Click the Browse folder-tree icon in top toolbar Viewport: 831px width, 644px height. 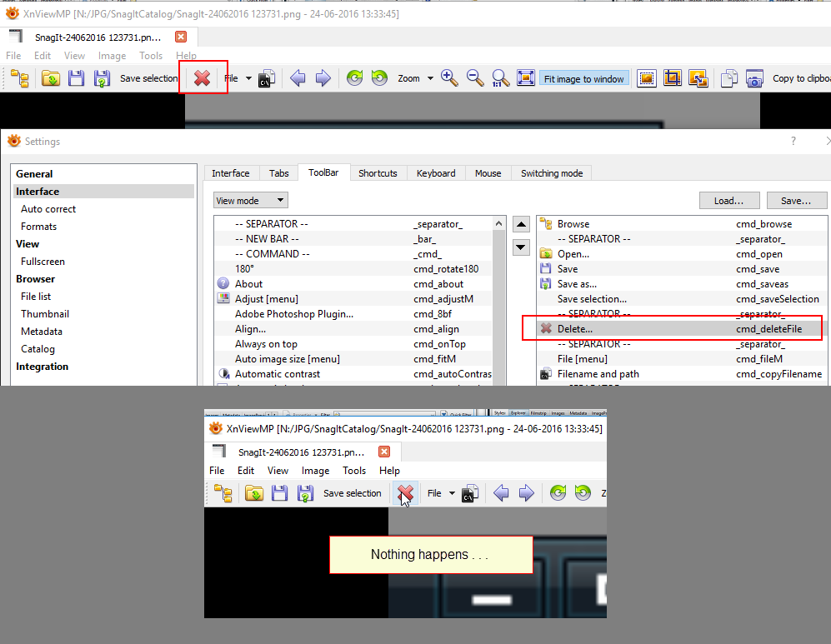(20, 78)
